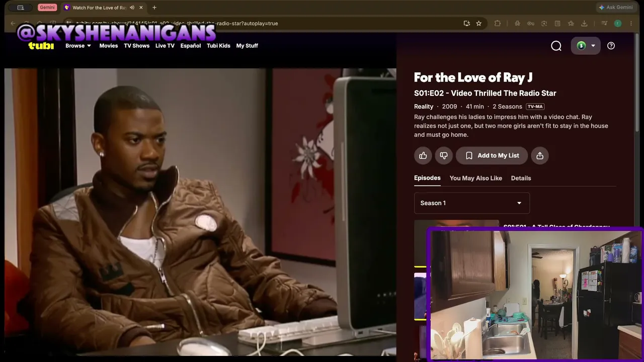Screen dimensions: 644x362
Task: Select the Episodes tab
Action: (427, 178)
